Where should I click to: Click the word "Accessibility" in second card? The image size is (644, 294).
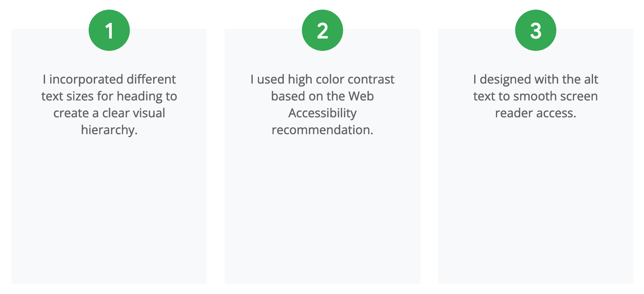322,113
